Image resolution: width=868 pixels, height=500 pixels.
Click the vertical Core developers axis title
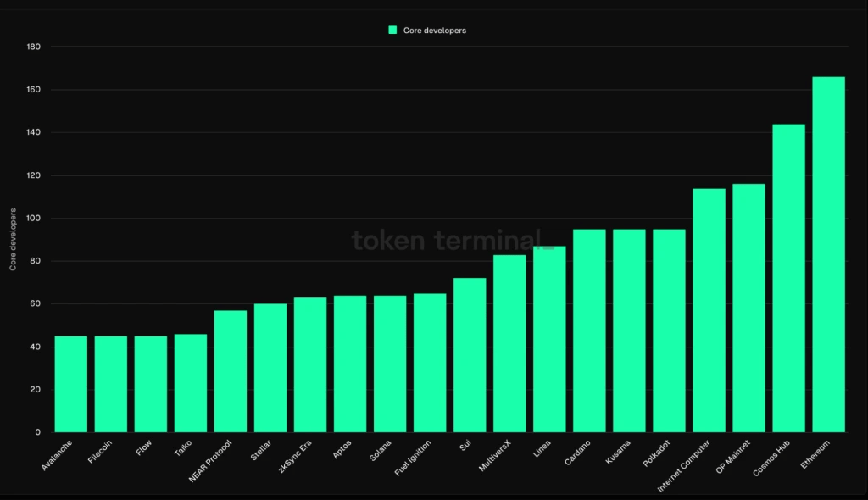pyautogui.click(x=12, y=239)
